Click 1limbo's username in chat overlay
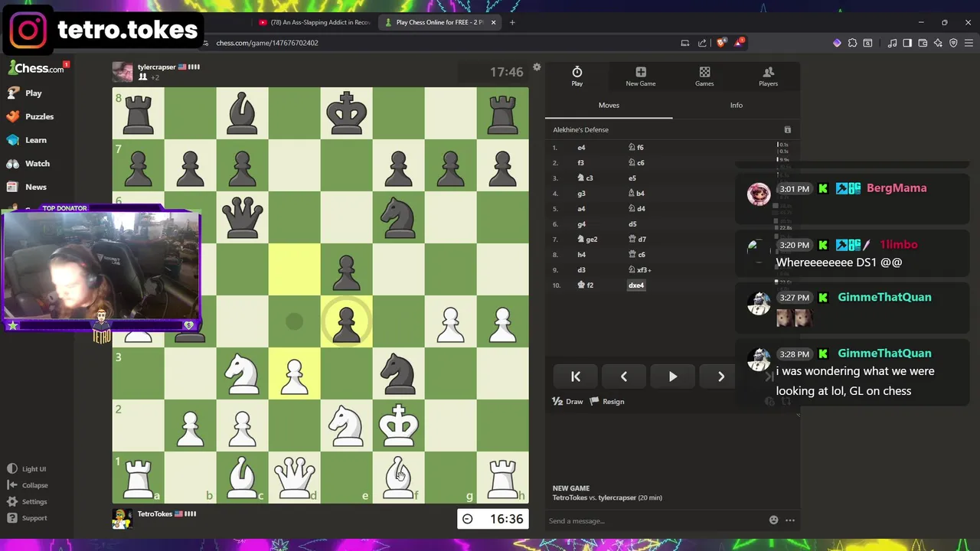980x551 pixels. click(898, 245)
